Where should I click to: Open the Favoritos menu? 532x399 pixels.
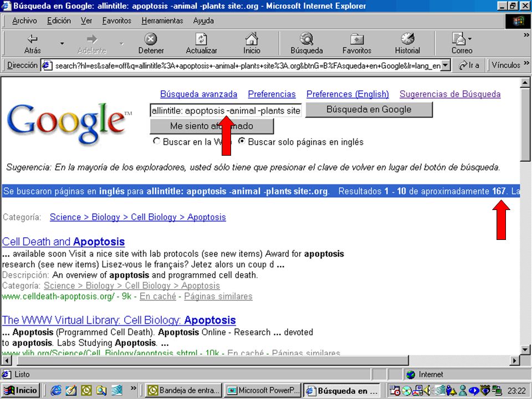click(x=117, y=21)
